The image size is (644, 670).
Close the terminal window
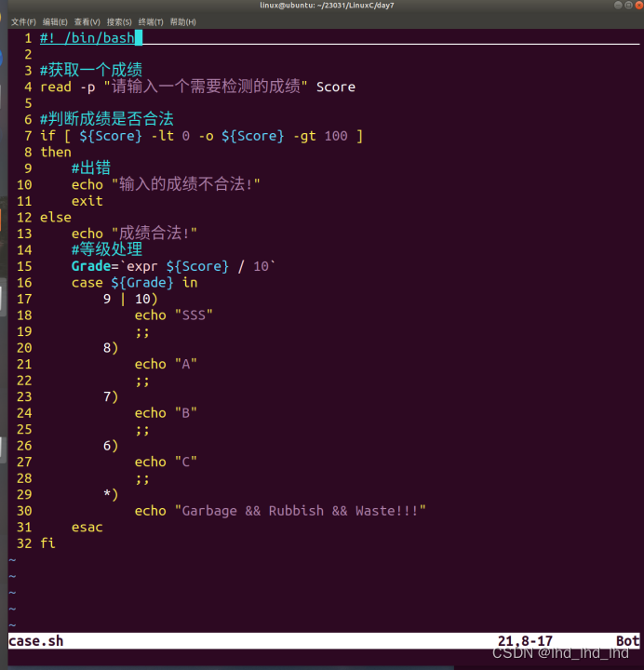[639, 6]
